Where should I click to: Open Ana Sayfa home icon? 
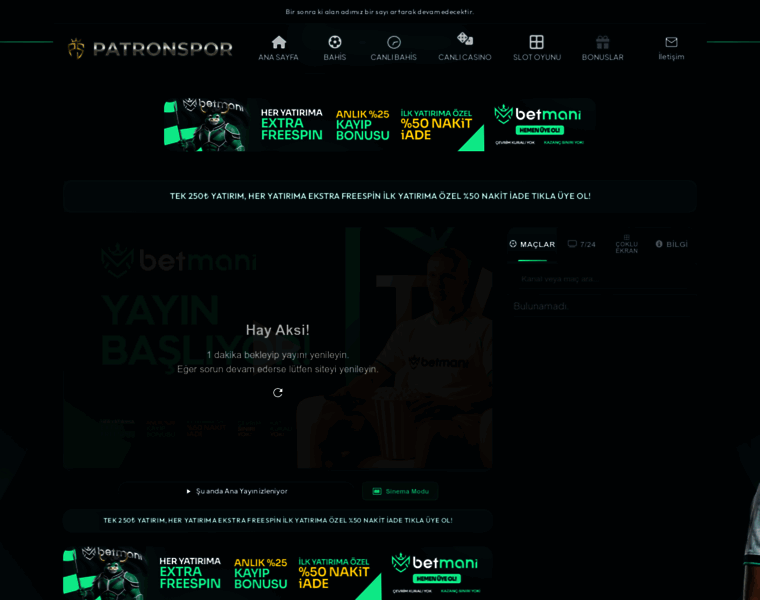click(279, 42)
